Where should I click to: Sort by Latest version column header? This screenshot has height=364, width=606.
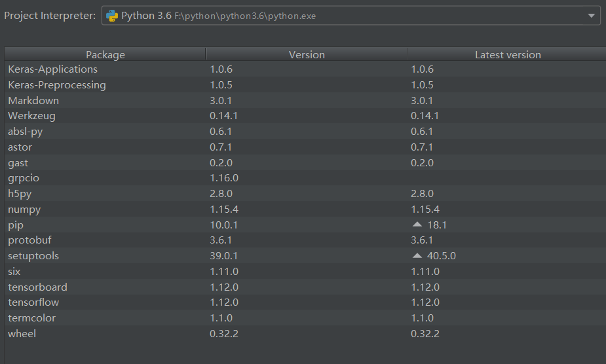pos(508,54)
